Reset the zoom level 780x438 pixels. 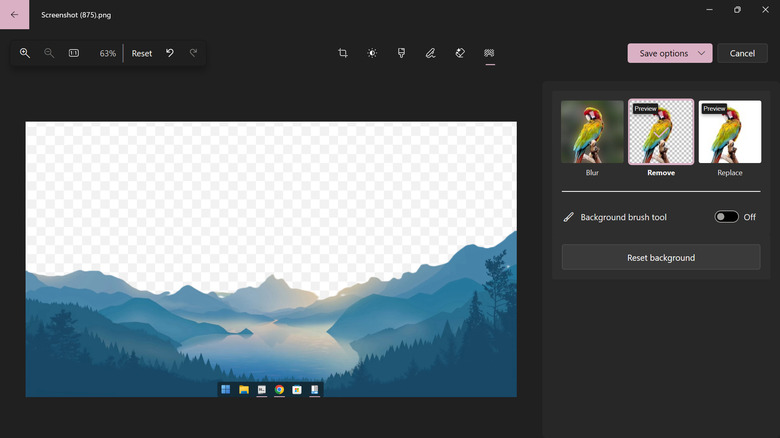tap(142, 53)
